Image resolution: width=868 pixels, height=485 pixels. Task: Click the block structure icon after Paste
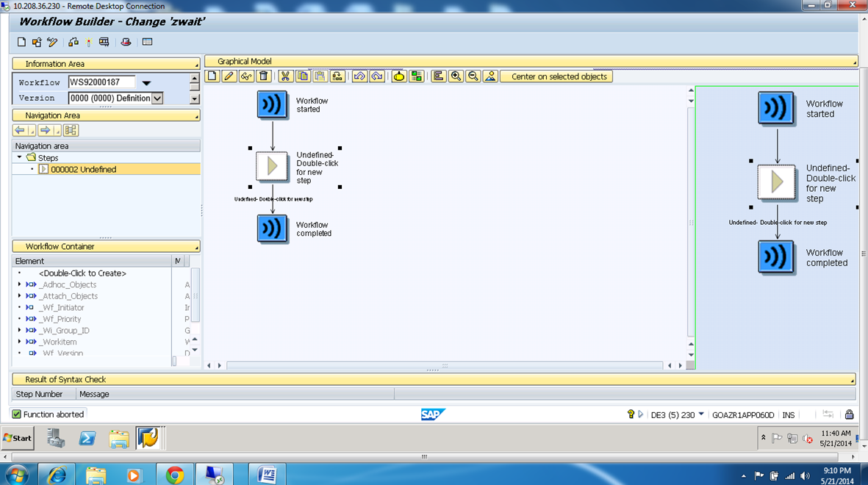click(337, 76)
